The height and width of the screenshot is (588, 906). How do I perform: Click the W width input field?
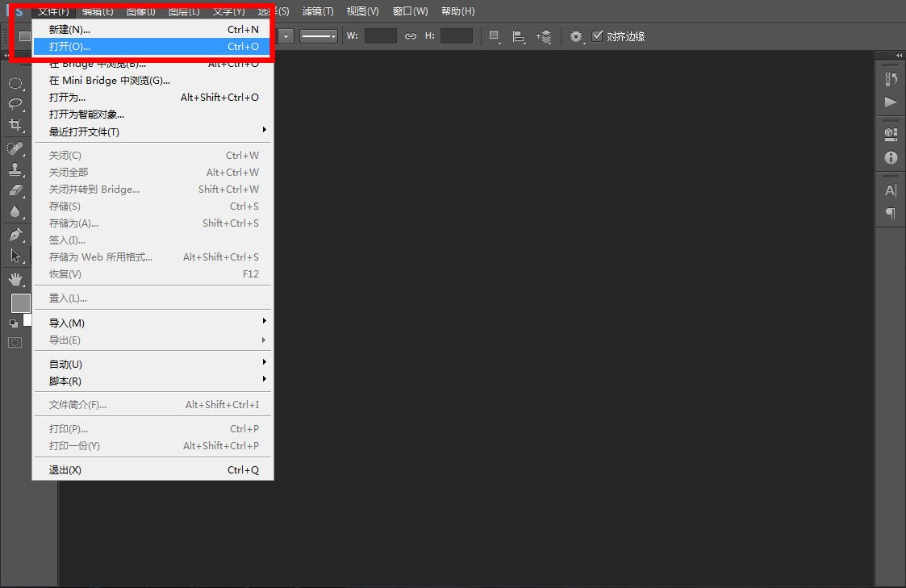pyautogui.click(x=380, y=36)
